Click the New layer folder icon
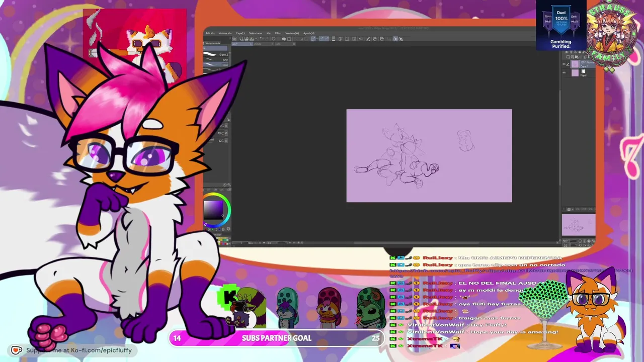 (x=577, y=57)
